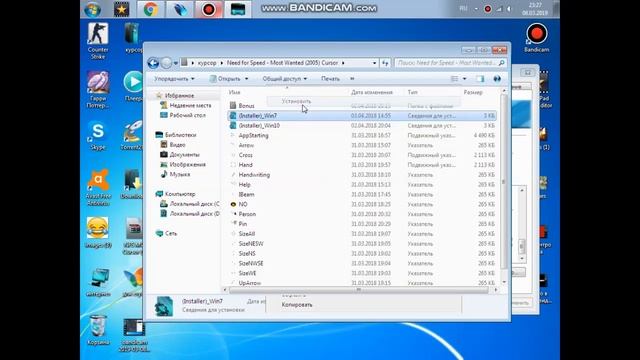640x360 pixels.
Task: Open the address bar history dropdown
Action: point(374,63)
